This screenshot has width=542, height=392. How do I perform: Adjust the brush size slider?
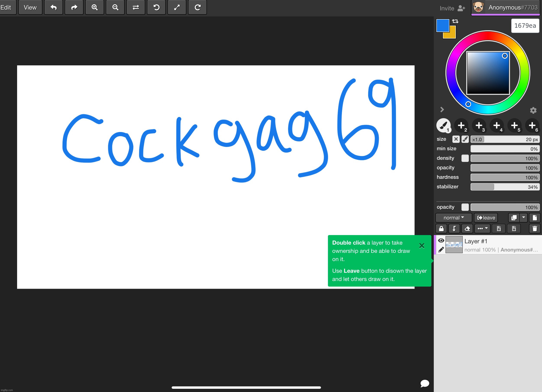click(505, 139)
